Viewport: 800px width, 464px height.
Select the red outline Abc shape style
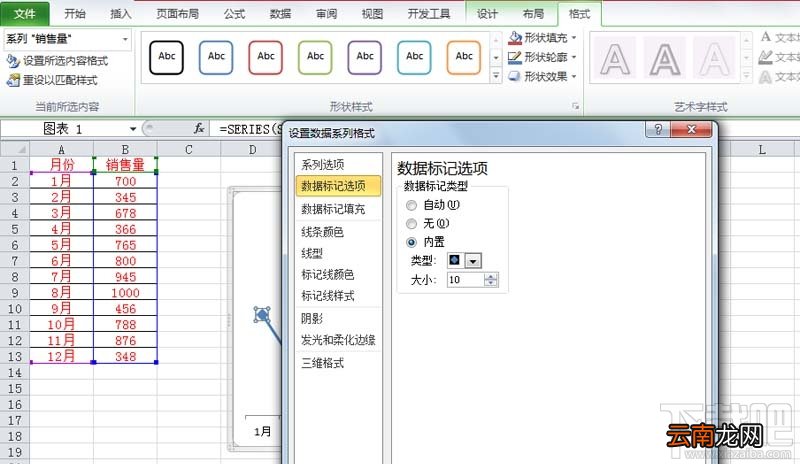[265, 57]
